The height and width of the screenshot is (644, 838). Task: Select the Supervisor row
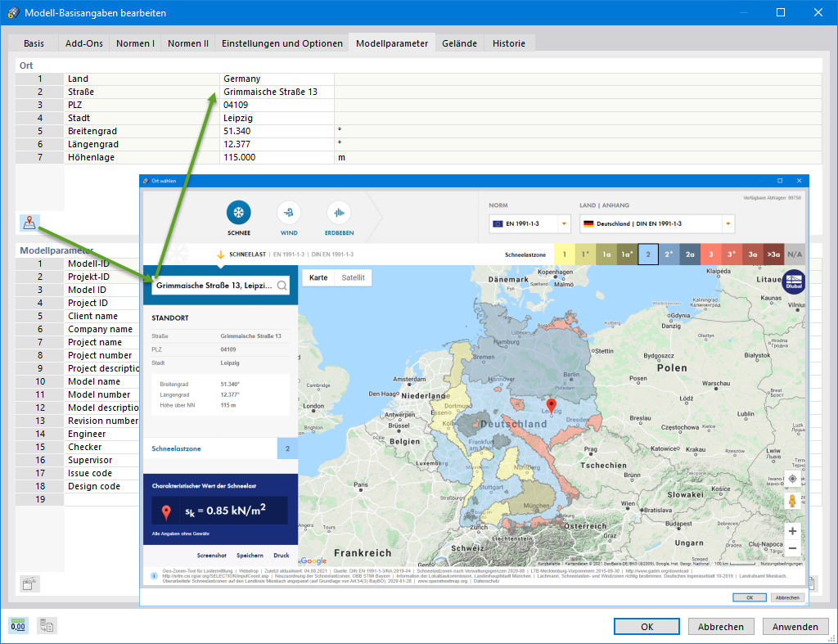click(x=78, y=460)
